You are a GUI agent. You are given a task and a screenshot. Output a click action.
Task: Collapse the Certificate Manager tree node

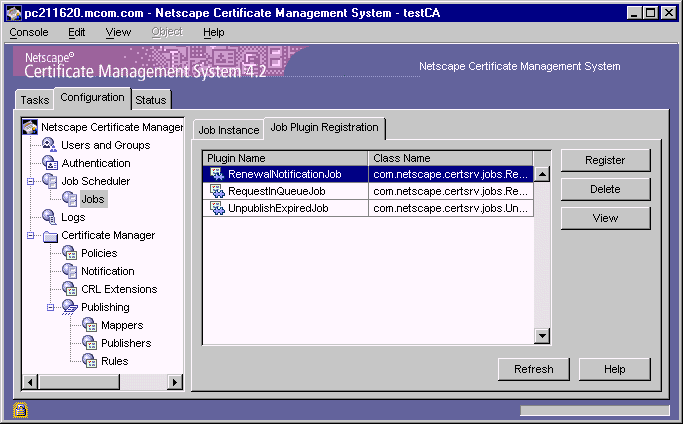(30, 235)
